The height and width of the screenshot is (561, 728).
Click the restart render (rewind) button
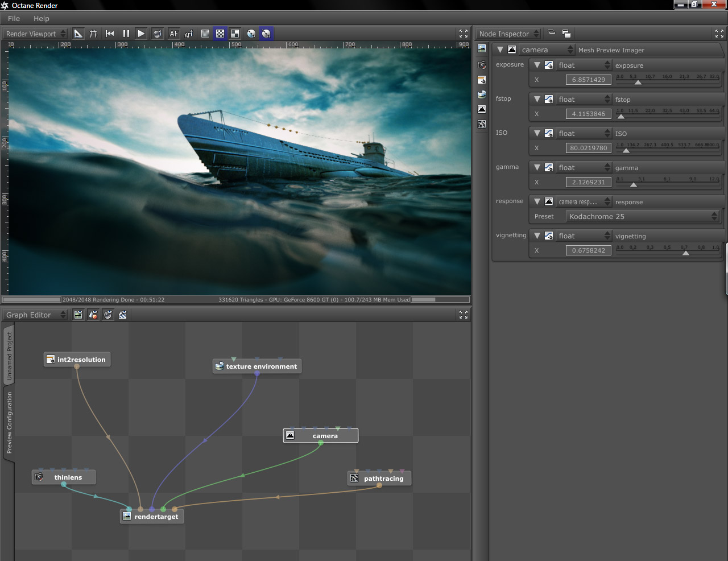point(110,34)
